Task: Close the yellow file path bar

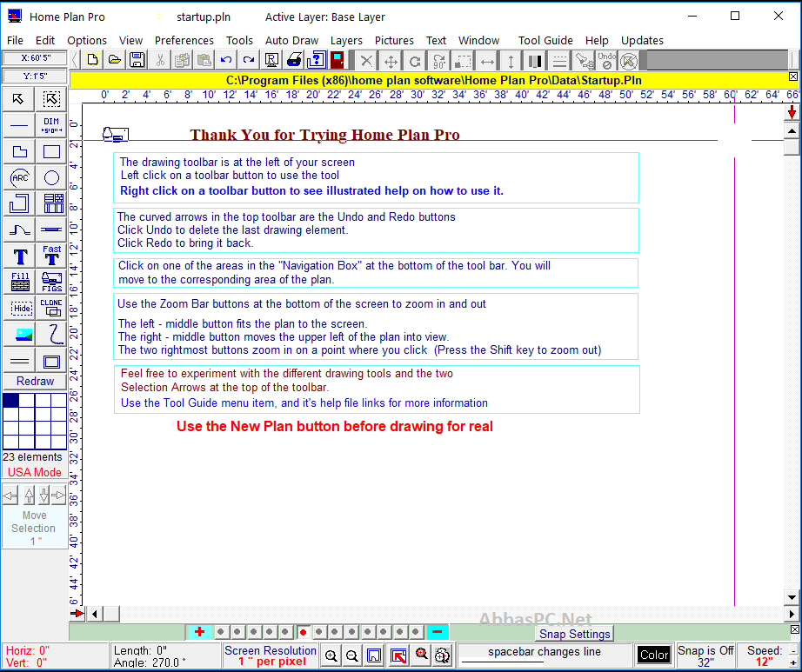Action: (792, 77)
